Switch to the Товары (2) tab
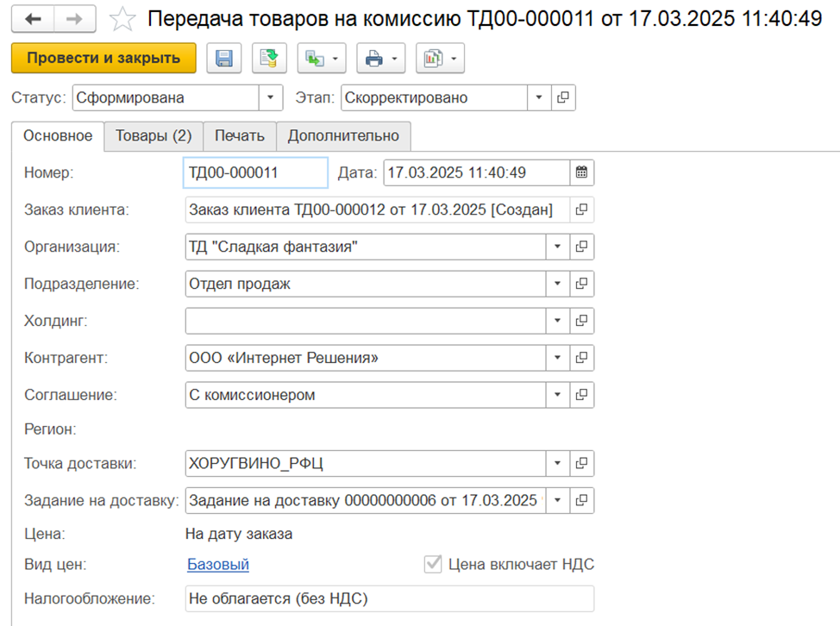 154,136
